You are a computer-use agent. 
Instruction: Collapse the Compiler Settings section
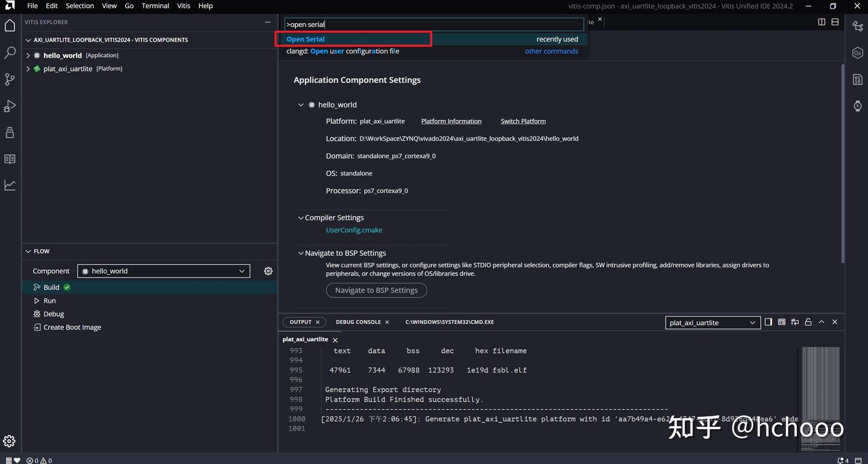tap(301, 218)
